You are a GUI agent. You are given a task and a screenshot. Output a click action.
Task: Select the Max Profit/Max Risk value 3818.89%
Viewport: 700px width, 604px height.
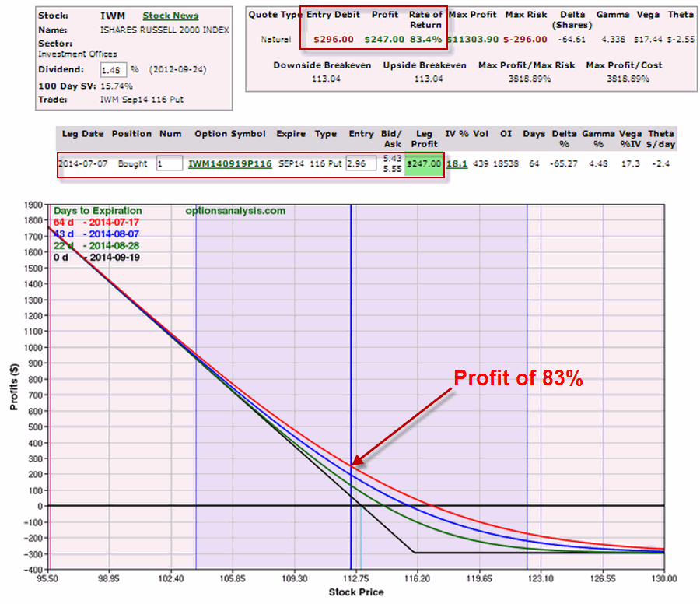tap(530, 79)
